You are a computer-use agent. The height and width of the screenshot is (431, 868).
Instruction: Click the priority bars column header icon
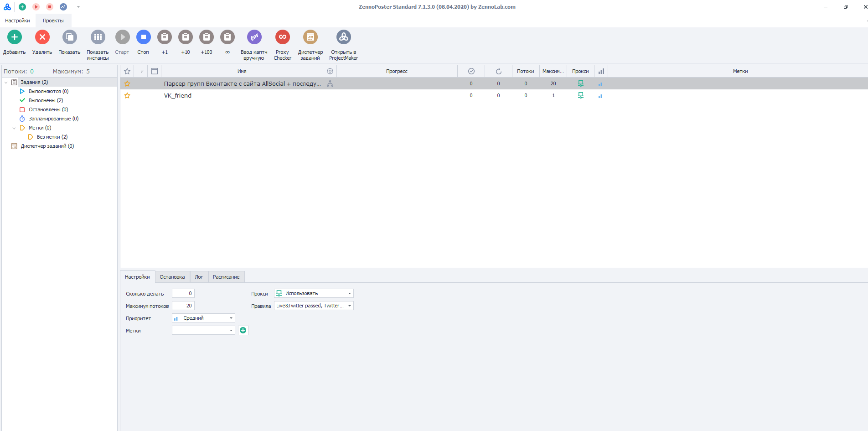601,71
